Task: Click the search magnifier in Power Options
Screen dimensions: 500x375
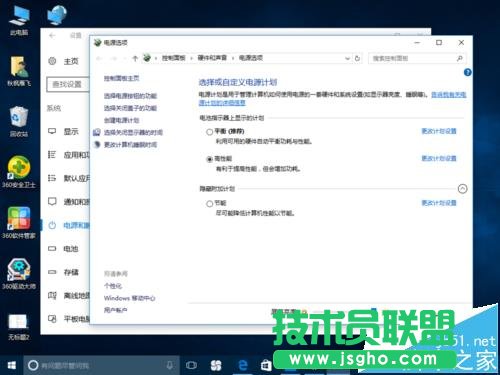Action: (460, 58)
